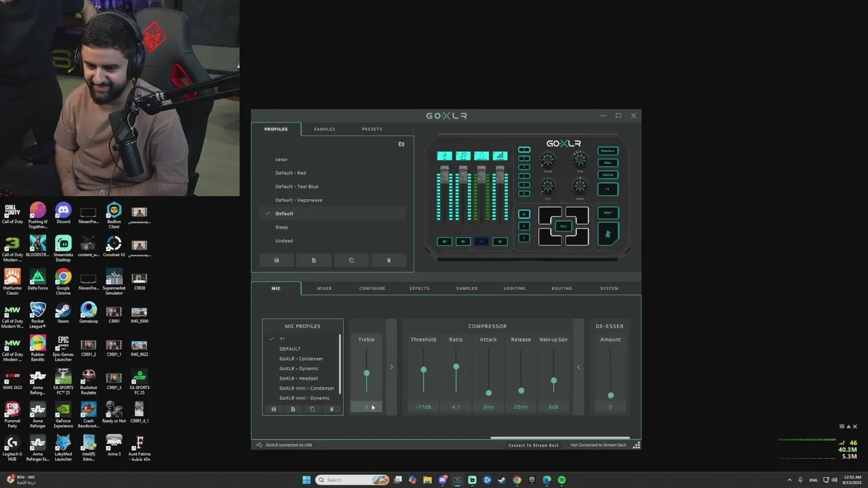Open the Configure tab
Viewport: 868px width, 488px height.
[x=372, y=289]
